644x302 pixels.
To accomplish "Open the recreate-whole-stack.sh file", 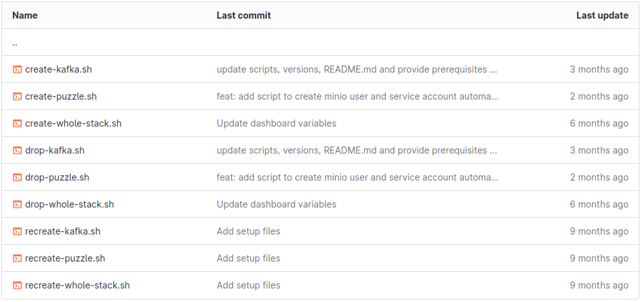I will point(77,285).
